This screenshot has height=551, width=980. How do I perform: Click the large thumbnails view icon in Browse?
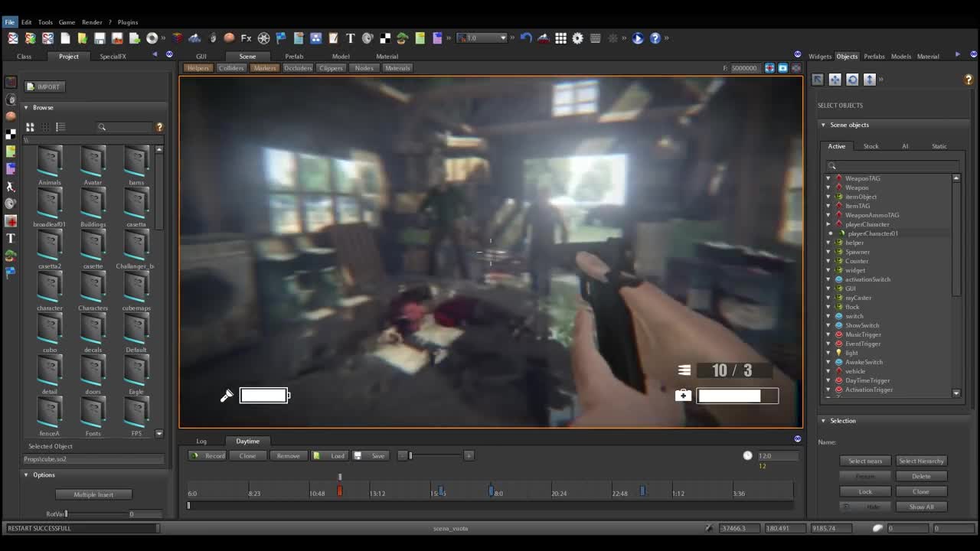(30, 127)
